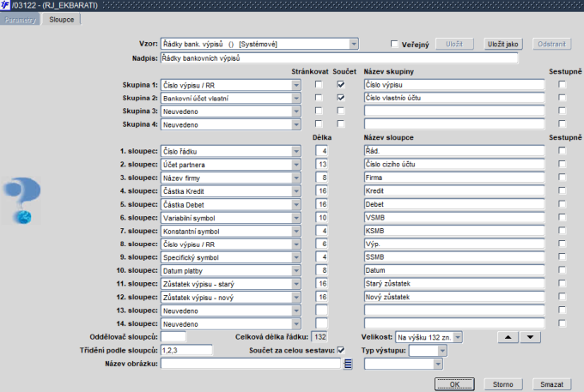Click the move up arrow button
The width and height of the screenshot is (584, 392).
pyautogui.click(x=509, y=337)
